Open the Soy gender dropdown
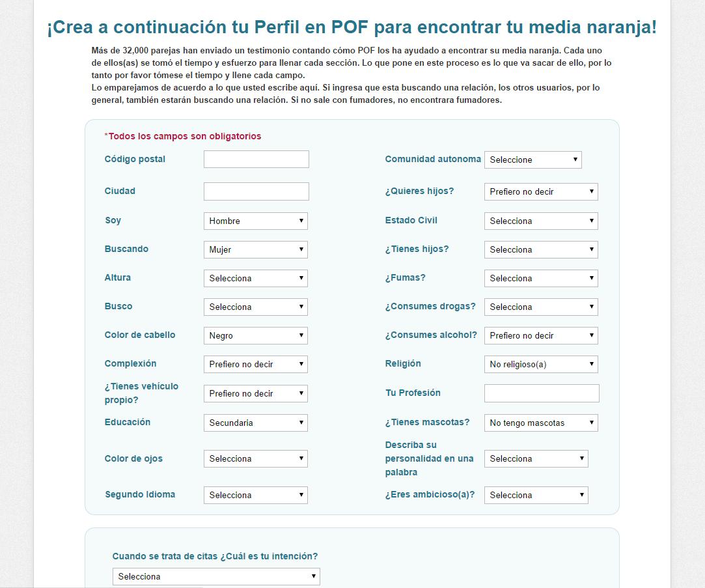Viewport: 705px width, 588px height. click(255, 221)
